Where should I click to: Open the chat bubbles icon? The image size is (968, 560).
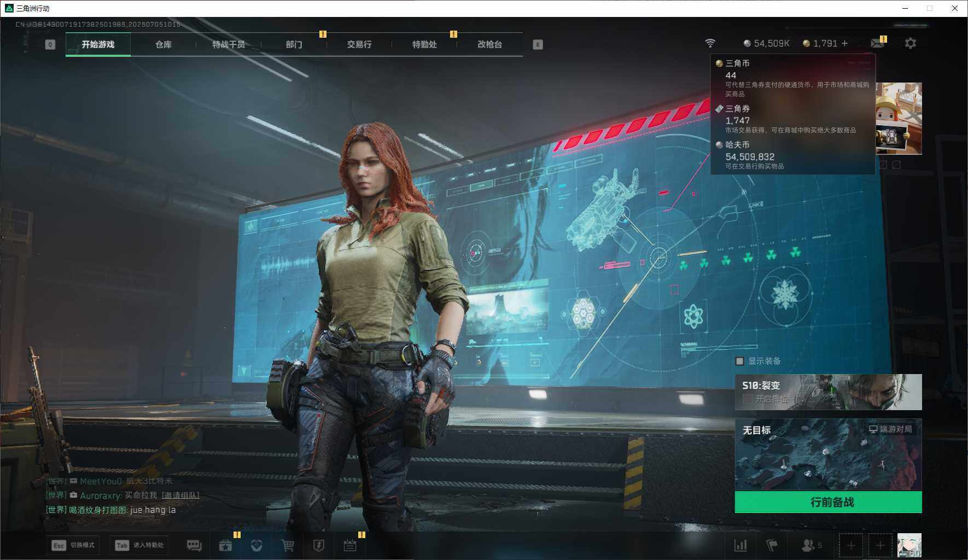click(x=194, y=545)
